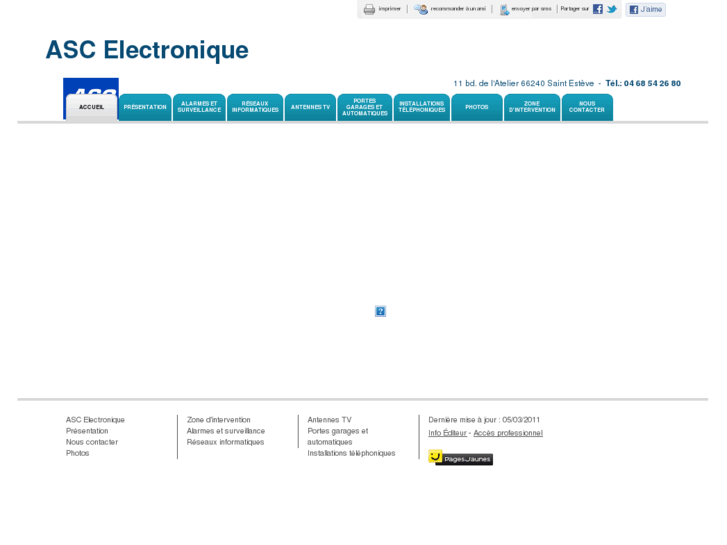
Task: Go to Installations Téléphoniques tab
Action: click(x=422, y=107)
